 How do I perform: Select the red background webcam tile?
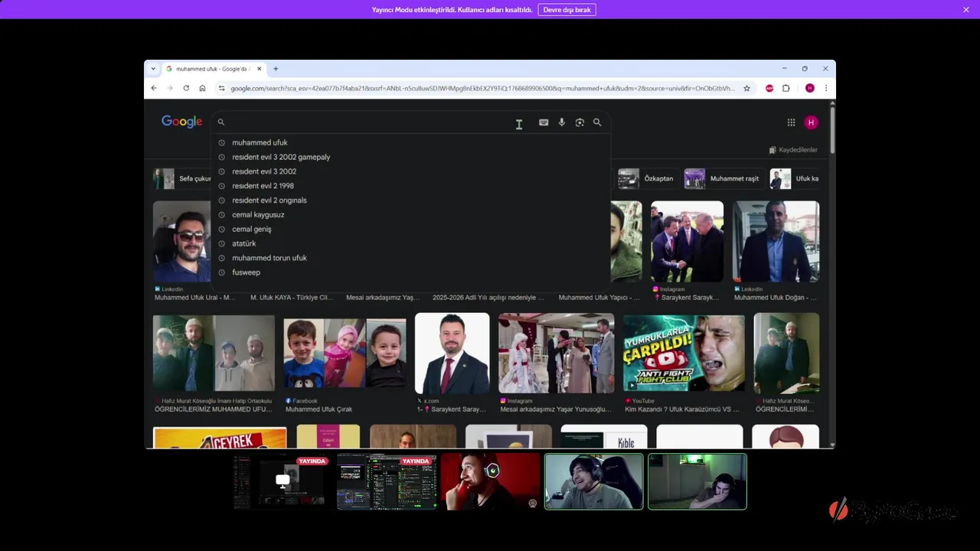point(490,482)
